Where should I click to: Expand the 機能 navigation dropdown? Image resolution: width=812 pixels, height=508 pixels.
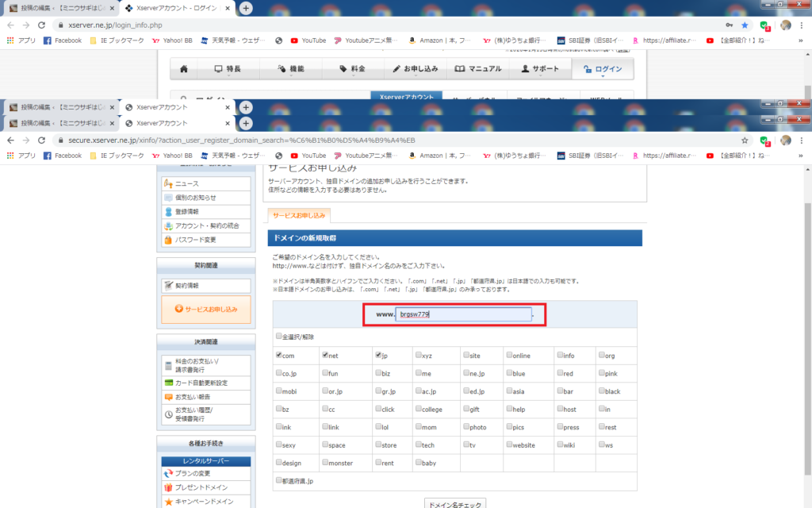point(292,69)
